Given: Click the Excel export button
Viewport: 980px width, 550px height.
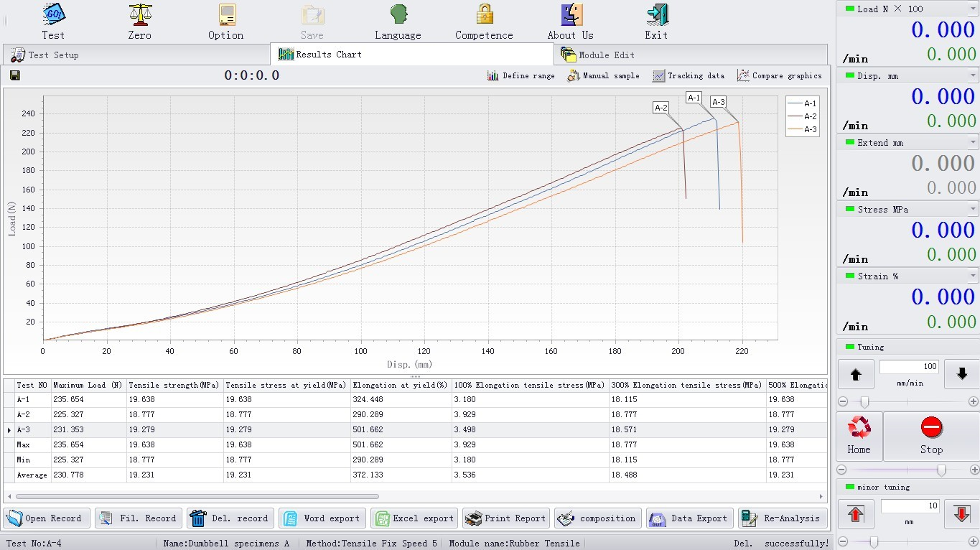Looking at the screenshot, I should coord(415,518).
